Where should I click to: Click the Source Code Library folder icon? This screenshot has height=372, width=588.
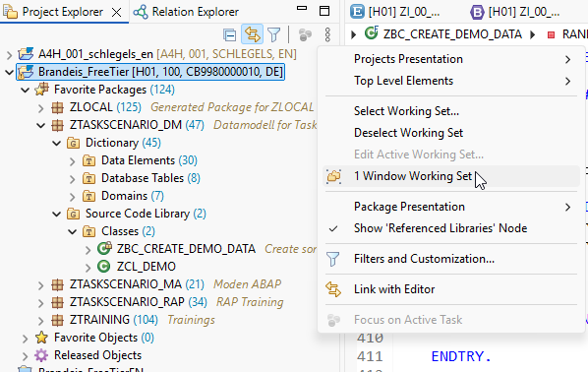(73, 214)
